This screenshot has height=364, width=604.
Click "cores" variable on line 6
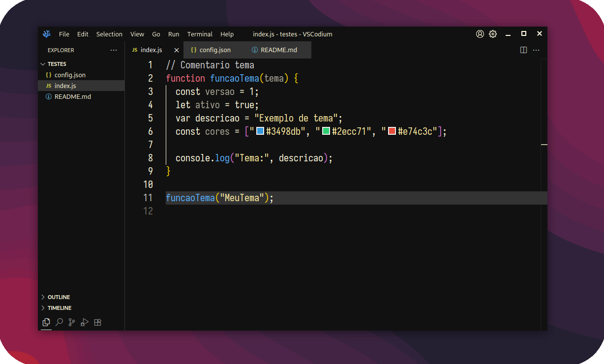[x=217, y=131]
